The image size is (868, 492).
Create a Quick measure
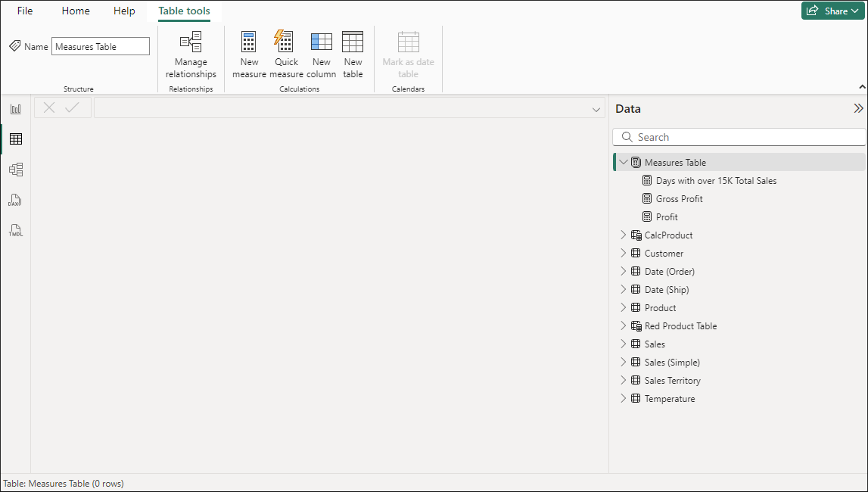[x=286, y=54]
